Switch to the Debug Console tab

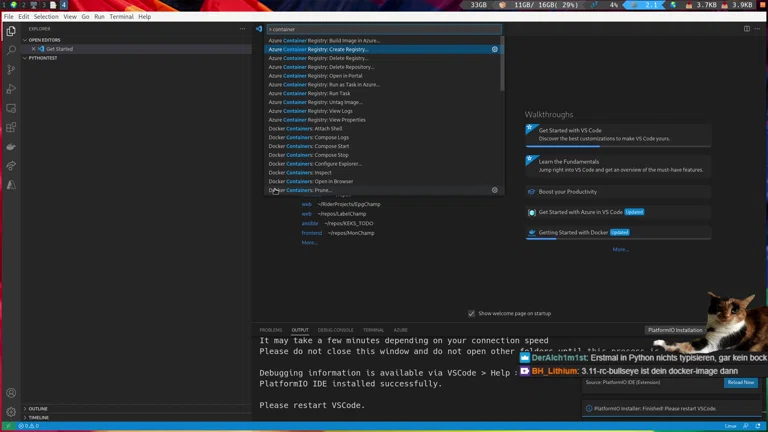(335, 329)
